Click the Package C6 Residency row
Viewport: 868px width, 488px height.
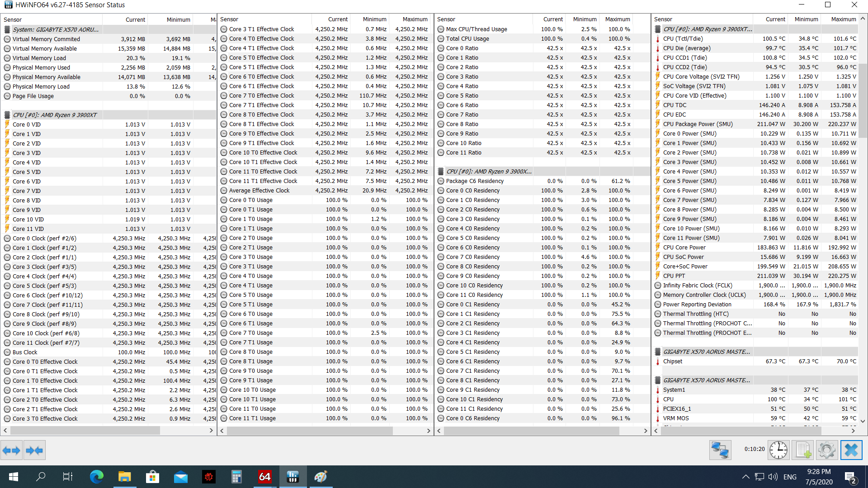(x=542, y=181)
